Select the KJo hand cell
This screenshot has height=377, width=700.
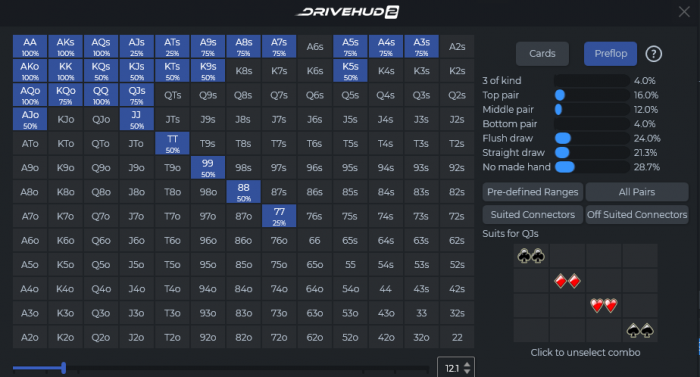tap(66, 119)
